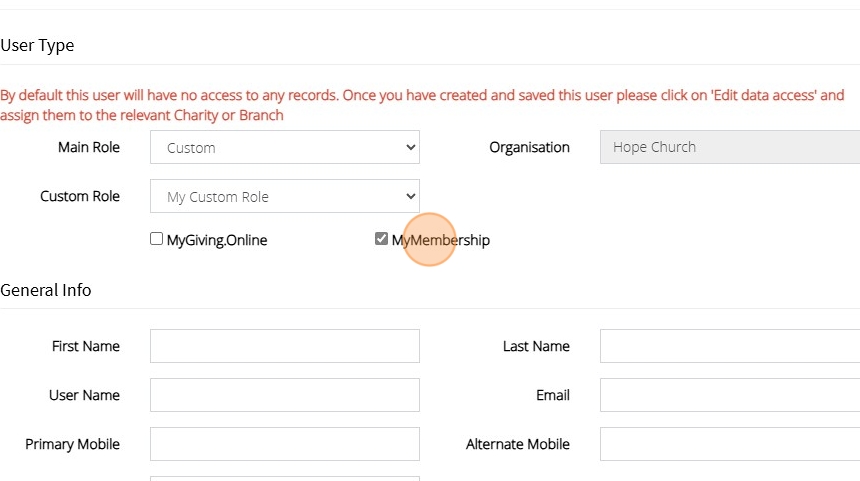The image size is (860, 481).
Task: Focus the Alternate Mobile text box
Action: [730, 444]
